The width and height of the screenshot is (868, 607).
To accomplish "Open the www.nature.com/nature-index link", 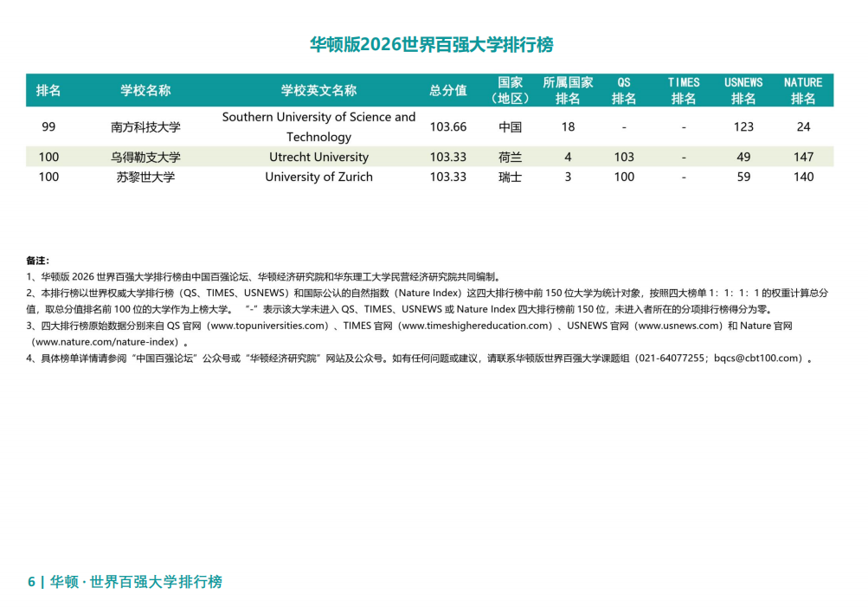I will (x=105, y=341).
